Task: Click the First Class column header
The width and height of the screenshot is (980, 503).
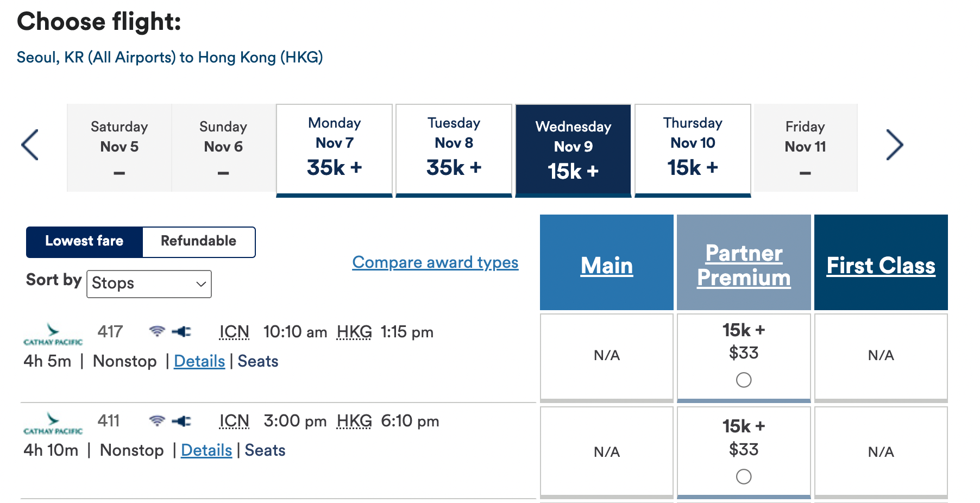Action: [x=881, y=266]
